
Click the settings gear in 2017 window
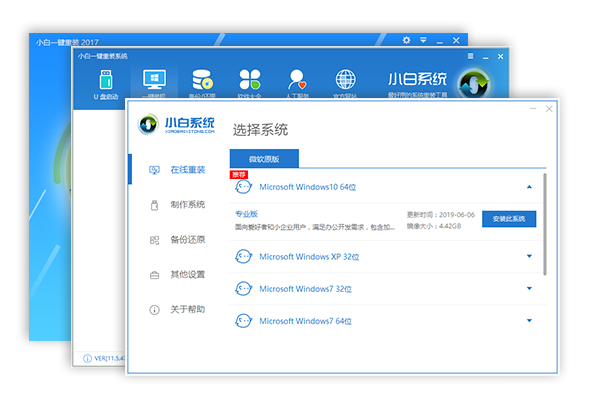pyautogui.click(x=406, y=40)
